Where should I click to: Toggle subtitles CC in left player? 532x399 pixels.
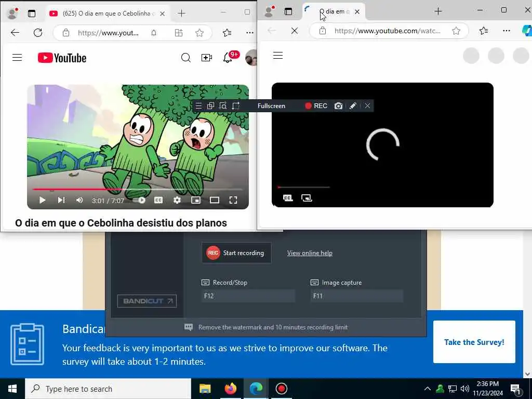click(x=158, y=200)
